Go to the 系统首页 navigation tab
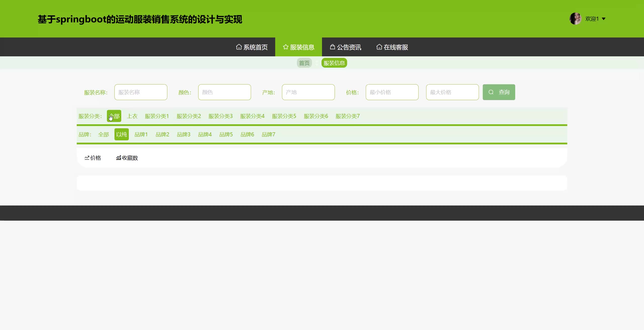Screen dimensions: 644x330 255,47
